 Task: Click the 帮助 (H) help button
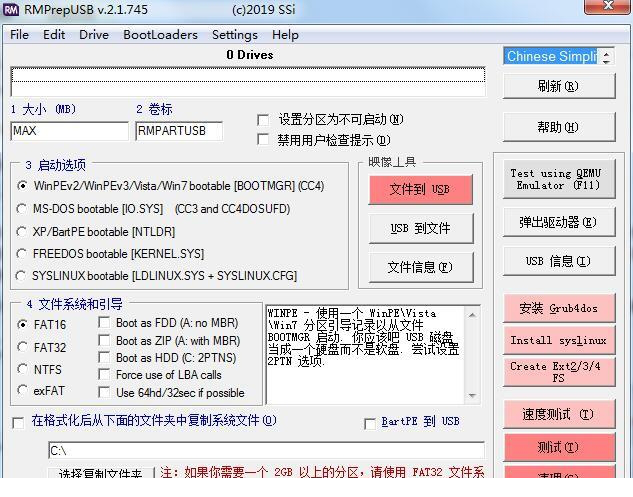coord(559,127)
